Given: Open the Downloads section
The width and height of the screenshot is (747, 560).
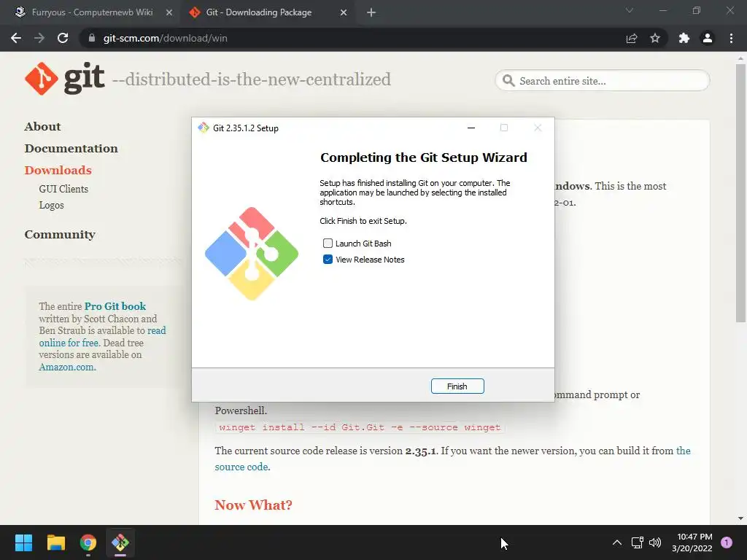Looking at the screenshot, I should [58, 171].
